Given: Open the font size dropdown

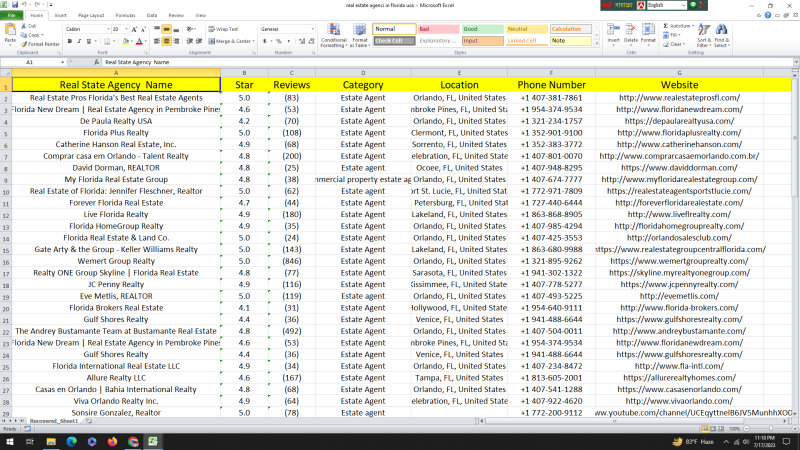Looking at the screenshot, I should tap(127, 29).
